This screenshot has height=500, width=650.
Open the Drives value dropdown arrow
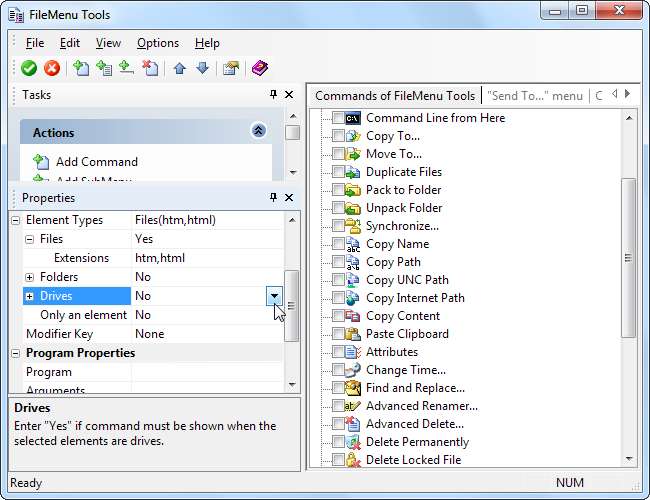coord(274,296)
